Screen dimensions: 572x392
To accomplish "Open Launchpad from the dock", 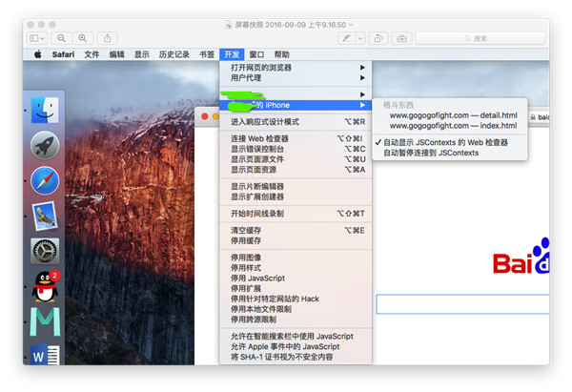I will click(x=45, y=145).
